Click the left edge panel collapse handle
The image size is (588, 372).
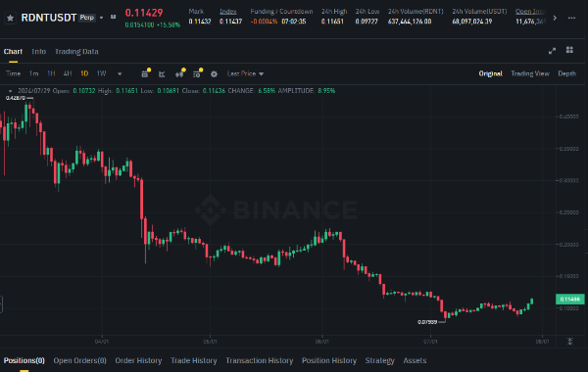(x=1, y=303)
